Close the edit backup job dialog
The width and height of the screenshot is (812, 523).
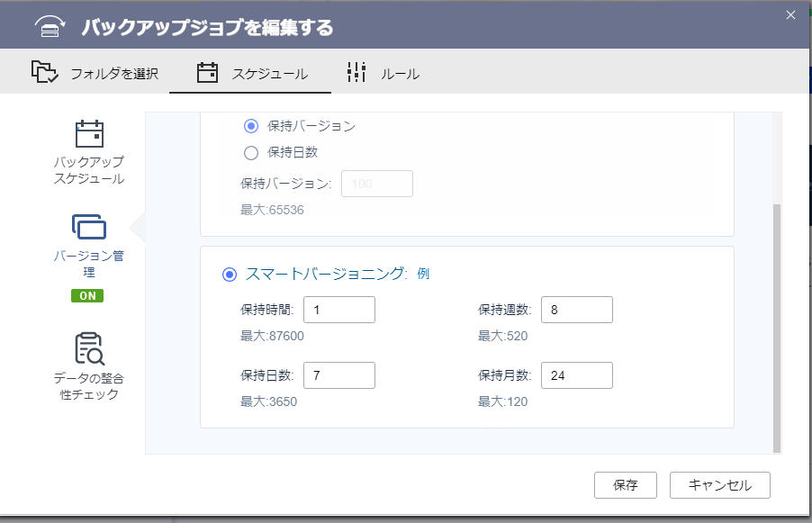pos(790,15)
